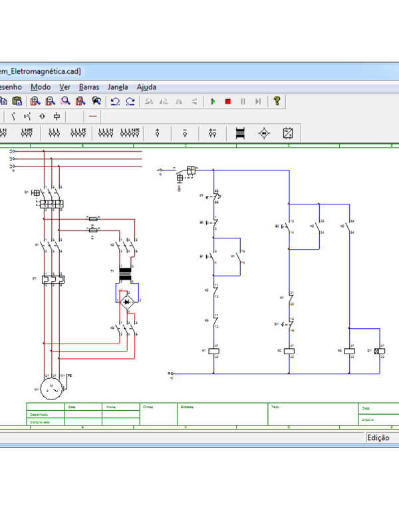The height and width of the screenshot is (532, 399).
Task: Click the yellow question mark help icon
Action: point(277,101)
